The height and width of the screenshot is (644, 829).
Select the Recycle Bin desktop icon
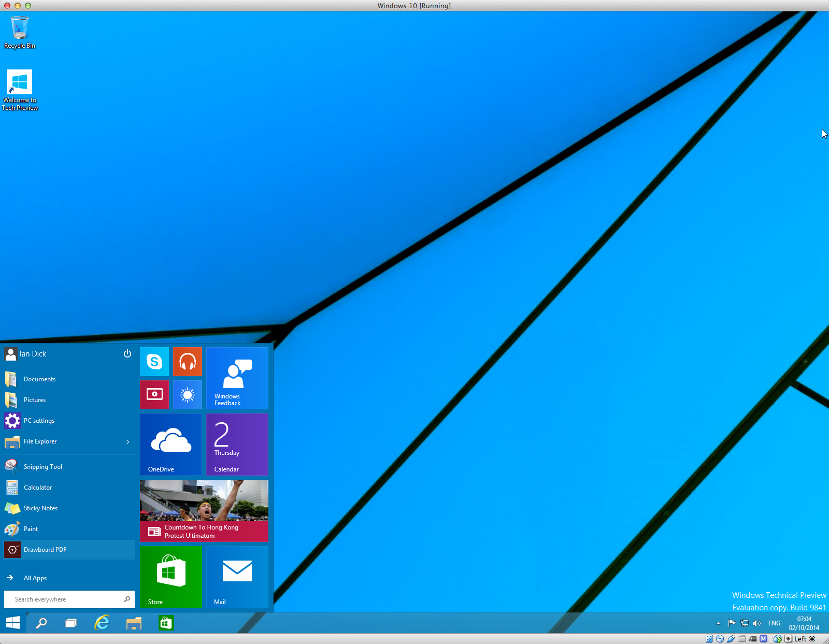[x=20, y=32]
